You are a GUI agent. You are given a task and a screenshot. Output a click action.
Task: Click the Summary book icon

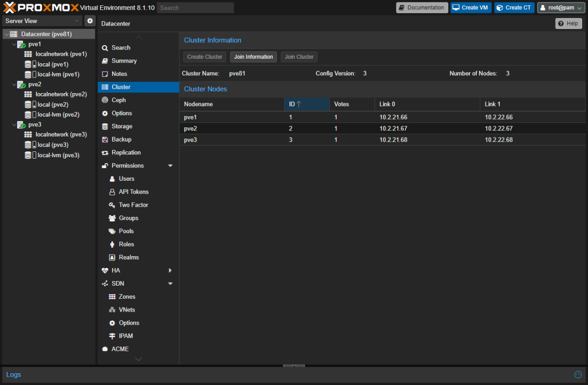(105, 61)
